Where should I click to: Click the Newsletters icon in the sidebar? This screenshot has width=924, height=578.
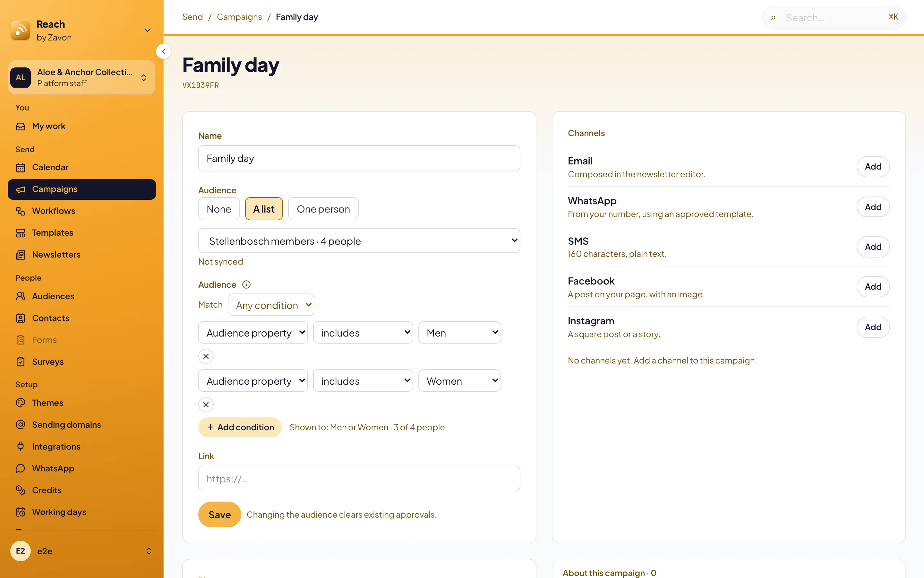tap(21, 255)
